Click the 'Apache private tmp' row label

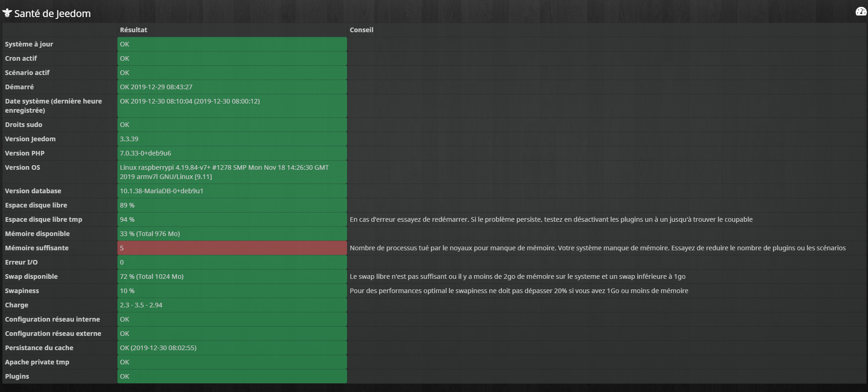(x=37, y=362)
